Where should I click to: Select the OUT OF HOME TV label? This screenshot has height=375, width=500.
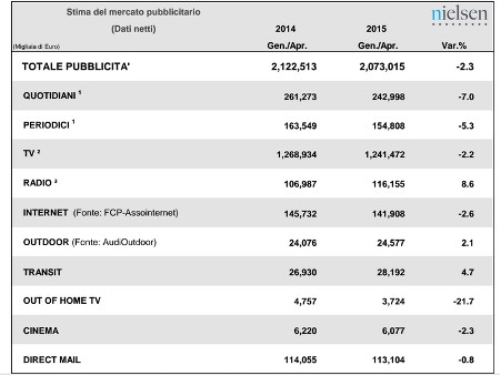coord(62,301)
